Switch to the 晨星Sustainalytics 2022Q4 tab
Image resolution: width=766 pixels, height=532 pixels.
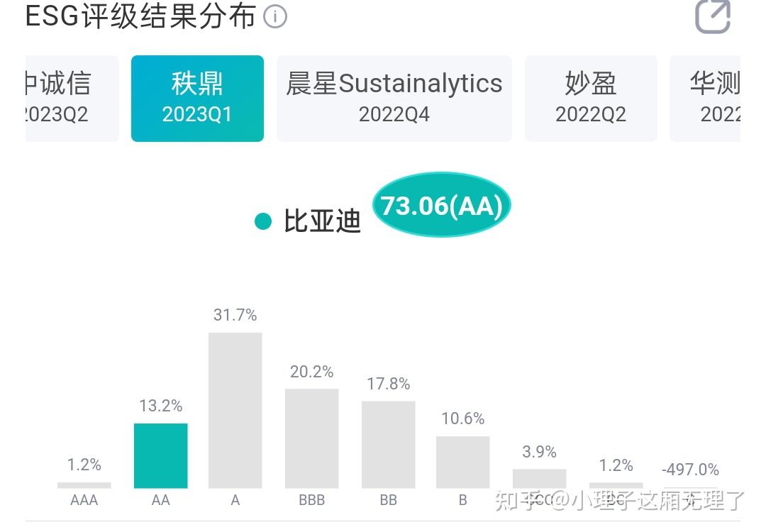coord(394,97)
